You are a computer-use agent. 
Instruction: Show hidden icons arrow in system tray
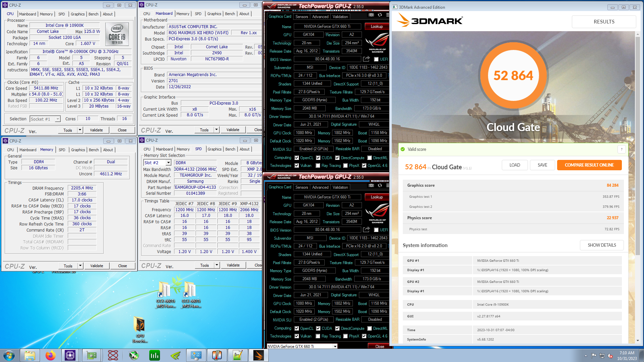(586, 356)
